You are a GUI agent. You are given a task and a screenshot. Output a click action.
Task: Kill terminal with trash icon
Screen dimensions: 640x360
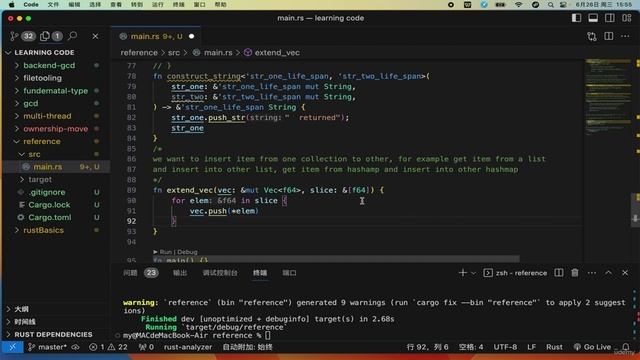coord(575,273)
